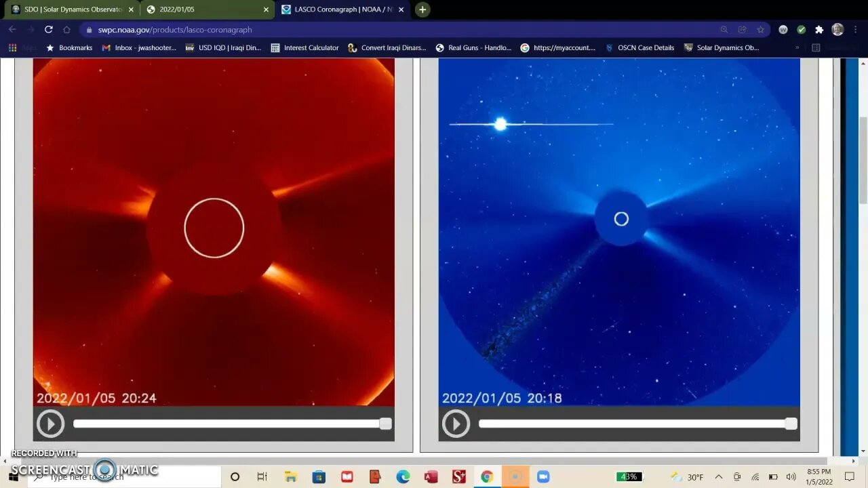Open the Convert Iraqi Dinars bookmark
This screenshot has width=868, height=488.
pyautogui.click(x=387, y=48)
